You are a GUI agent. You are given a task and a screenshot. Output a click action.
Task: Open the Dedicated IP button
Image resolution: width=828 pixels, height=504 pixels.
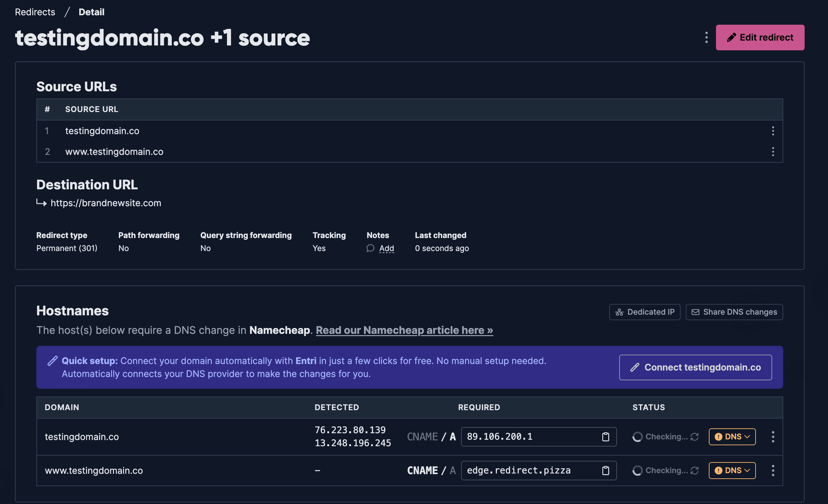point(645,312)
